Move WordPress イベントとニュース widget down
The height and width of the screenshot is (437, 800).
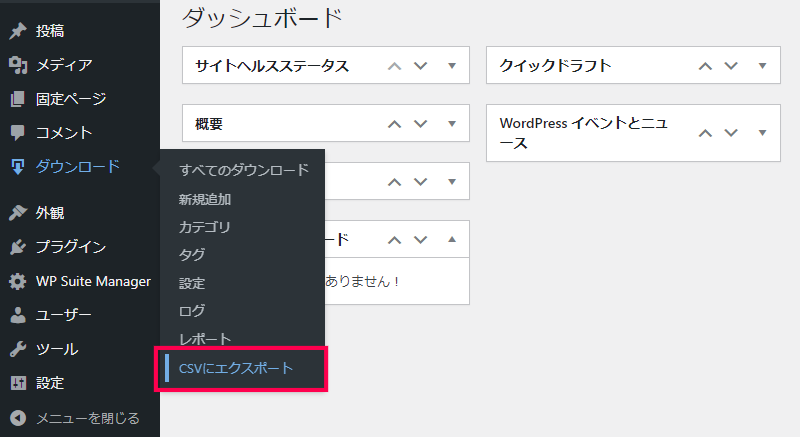click(x=731, y=133)
